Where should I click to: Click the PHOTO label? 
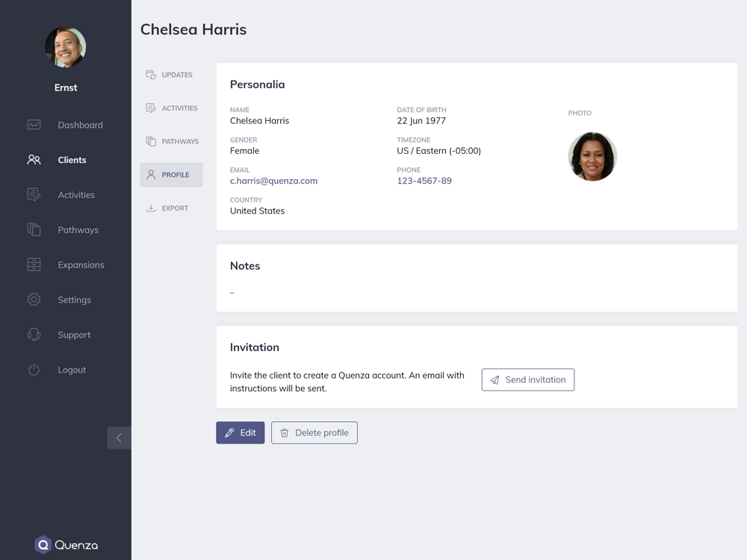[x=580, y=113]
